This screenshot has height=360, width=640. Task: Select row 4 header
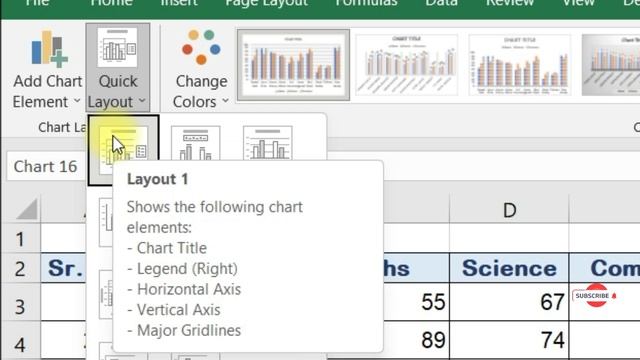20,342
